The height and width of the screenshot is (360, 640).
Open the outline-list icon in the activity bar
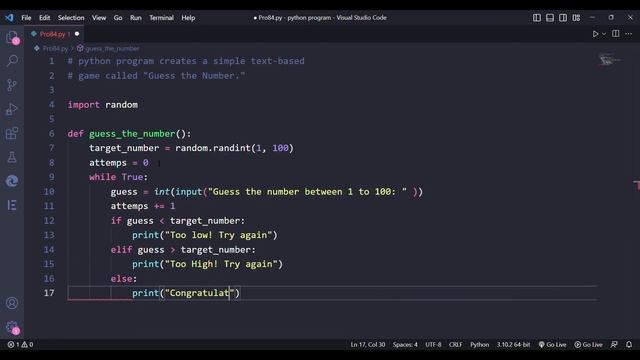(12, 205)
